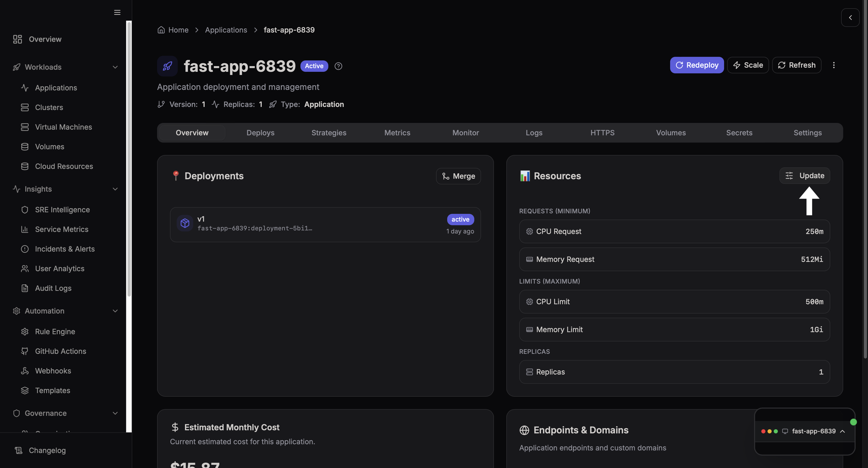This screenshot has height=468, width=868.
Task: Open GitHub Actions in sidebar
Action: coord(61,351)
